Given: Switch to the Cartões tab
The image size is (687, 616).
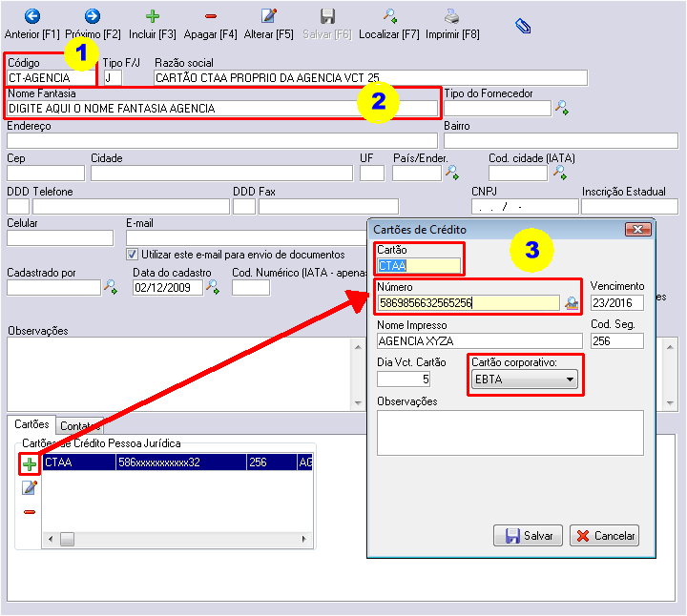Looking at the screenshot, I should click(x=31, y=424).
